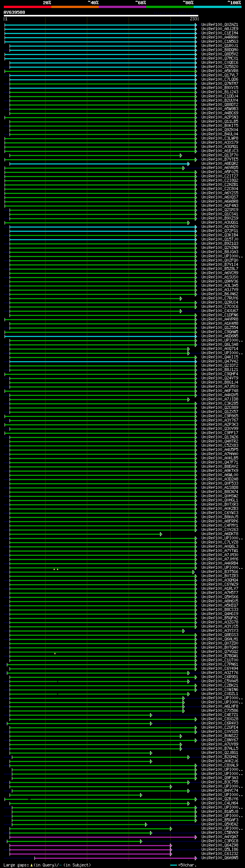Screen dimensions: 245x868
Task: Open hit UniRef100_Q17VL7
Action: (220, 75)
